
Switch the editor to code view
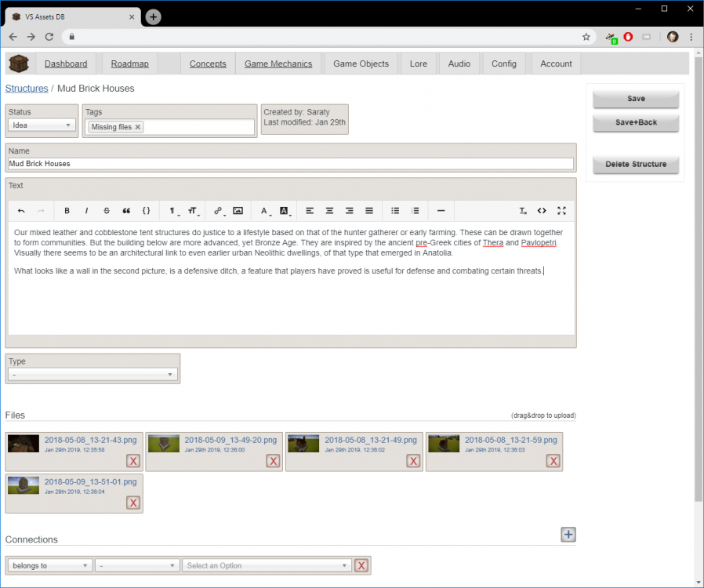(542, 211)
